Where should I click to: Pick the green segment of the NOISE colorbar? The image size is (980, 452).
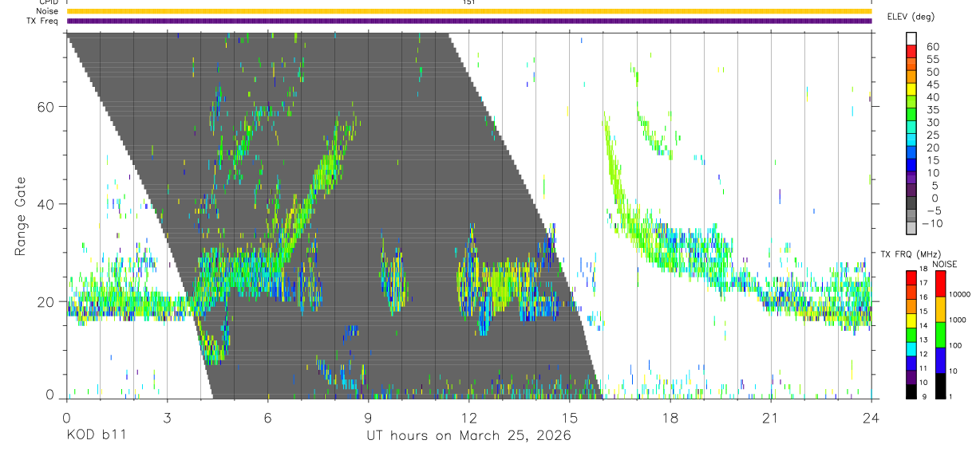tap(940, 335)
